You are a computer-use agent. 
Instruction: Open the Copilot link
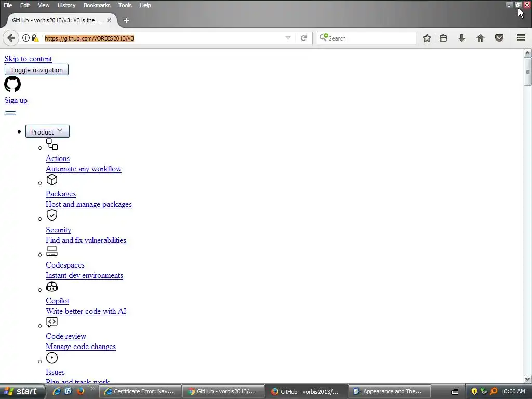point(57,301)
